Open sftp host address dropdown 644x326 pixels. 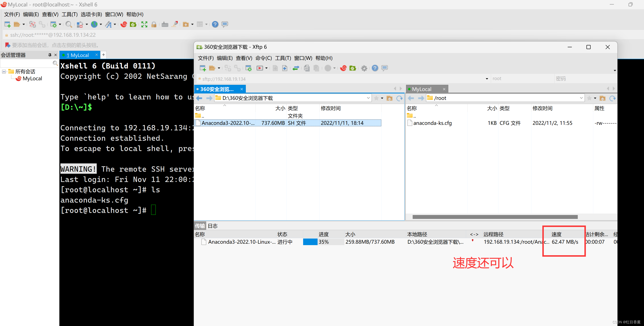coord(487,79)
